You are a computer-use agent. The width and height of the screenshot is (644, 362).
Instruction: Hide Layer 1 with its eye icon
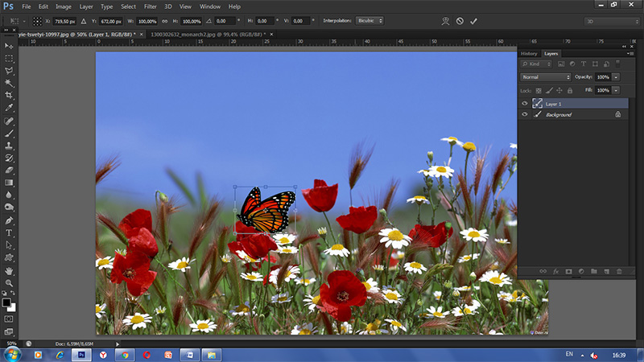(x=525, y=104)
